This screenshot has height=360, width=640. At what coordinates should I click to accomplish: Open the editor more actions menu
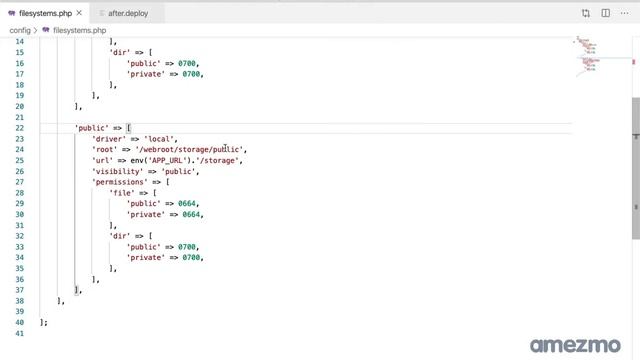624,13
